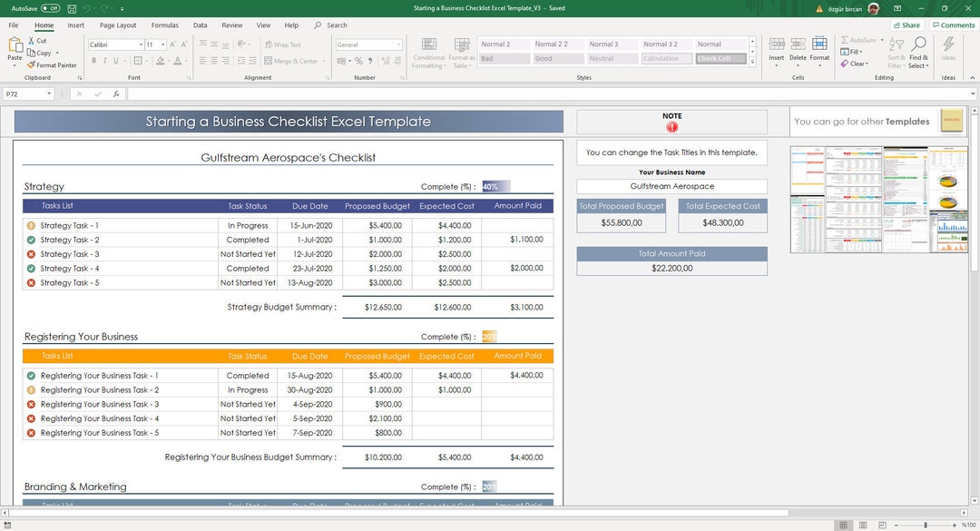Click the templates thumbnail preview image
Viewport: 980px width, 531px height.
tap(878, 200)
